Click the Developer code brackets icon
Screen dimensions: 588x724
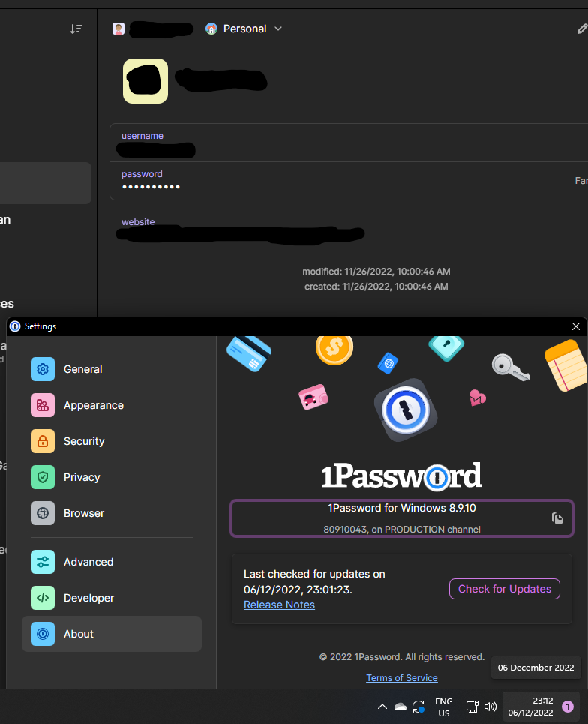click(x=43, y=599)
